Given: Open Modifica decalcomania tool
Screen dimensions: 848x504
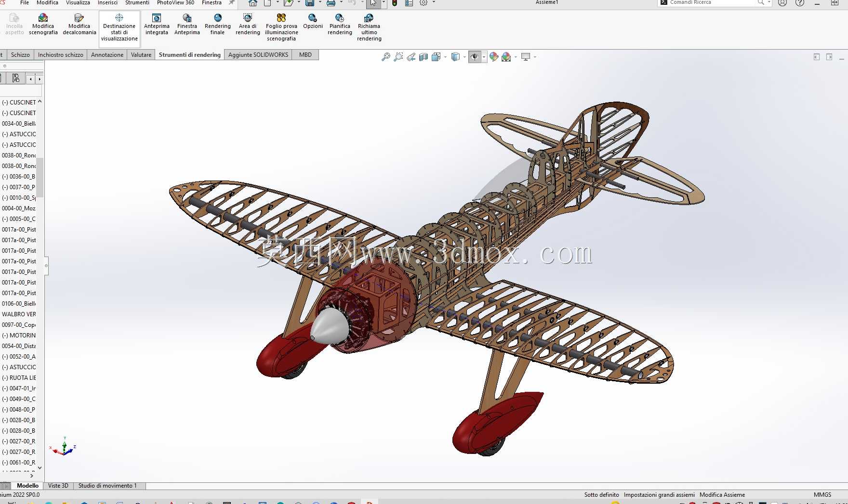Looking at the screenshot, I should point(79,25).
